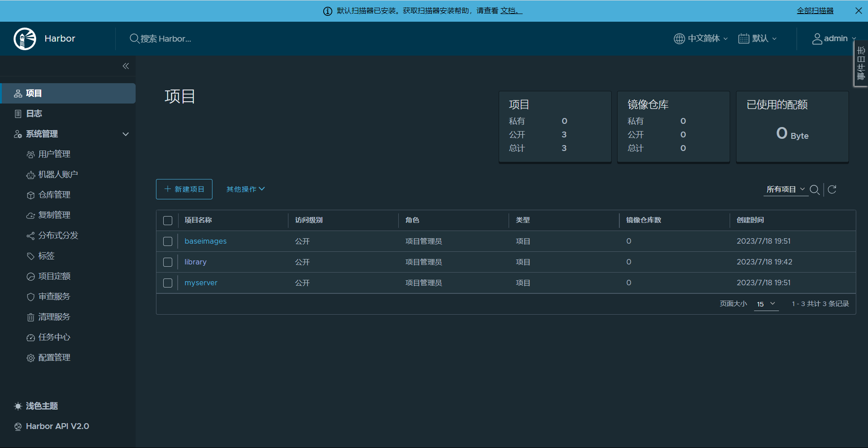Open the myserver project link
The height and width of the screenshot is (448, 868).
(201, 283)
